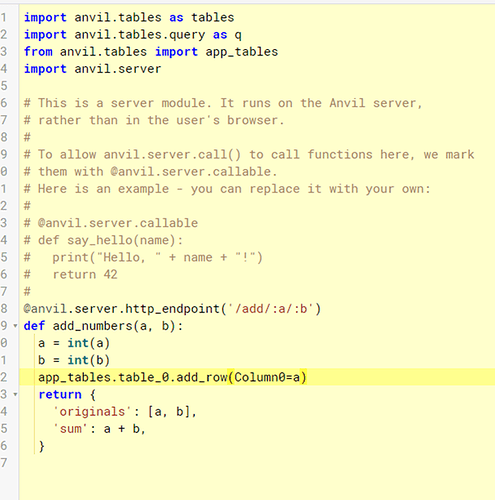Click comment 'them with @anvil.server.callable.'
Image resolution: width=495 pixels, height=500 pixels.
(150, 172)
